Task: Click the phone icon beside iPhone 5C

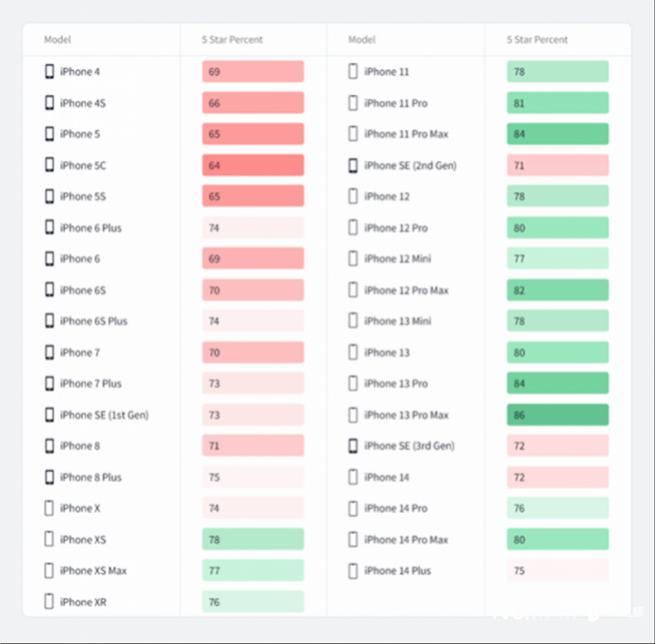Action: tap(49, 165)
